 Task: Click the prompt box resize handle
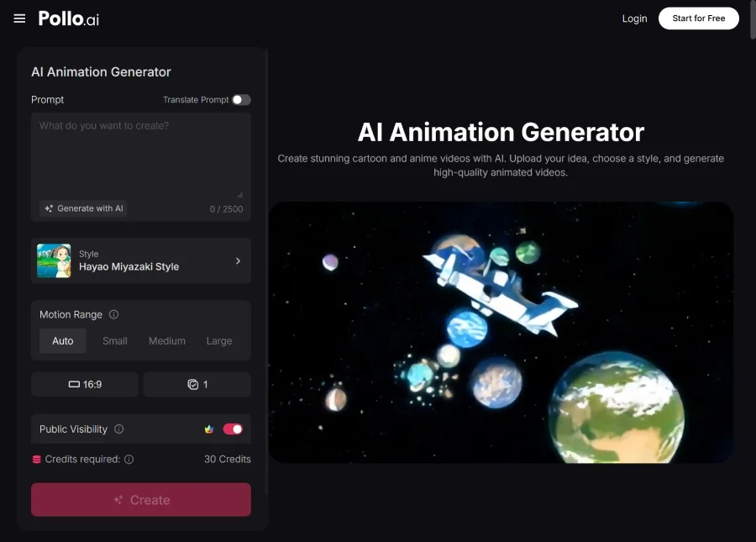pos(239,195)
